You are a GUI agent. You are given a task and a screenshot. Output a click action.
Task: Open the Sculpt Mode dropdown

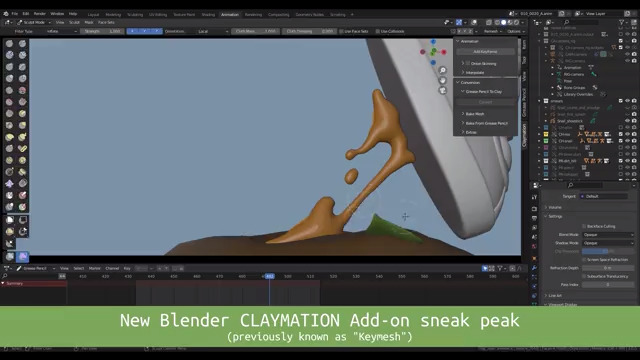34,22
